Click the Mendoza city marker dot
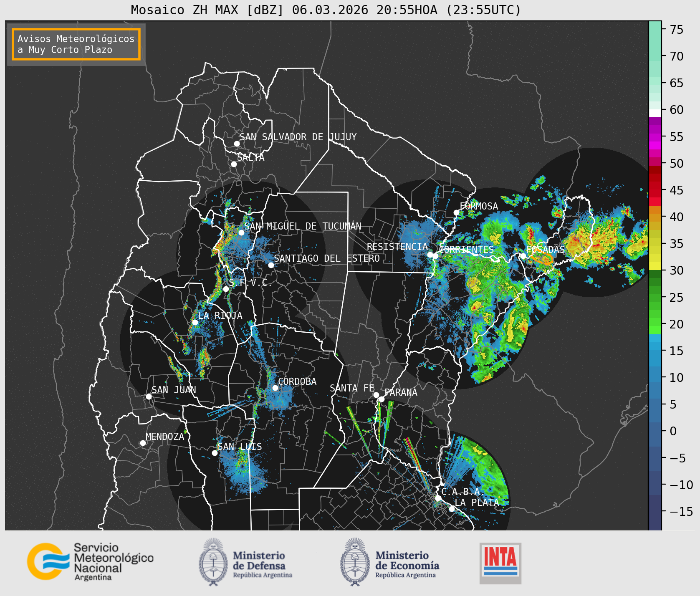Screen dimensions: 700x596 coord(143,443)
